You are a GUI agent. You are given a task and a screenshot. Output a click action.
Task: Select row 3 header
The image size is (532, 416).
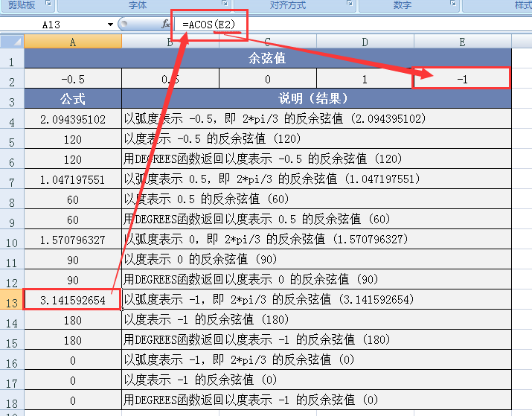coord(12,99)
